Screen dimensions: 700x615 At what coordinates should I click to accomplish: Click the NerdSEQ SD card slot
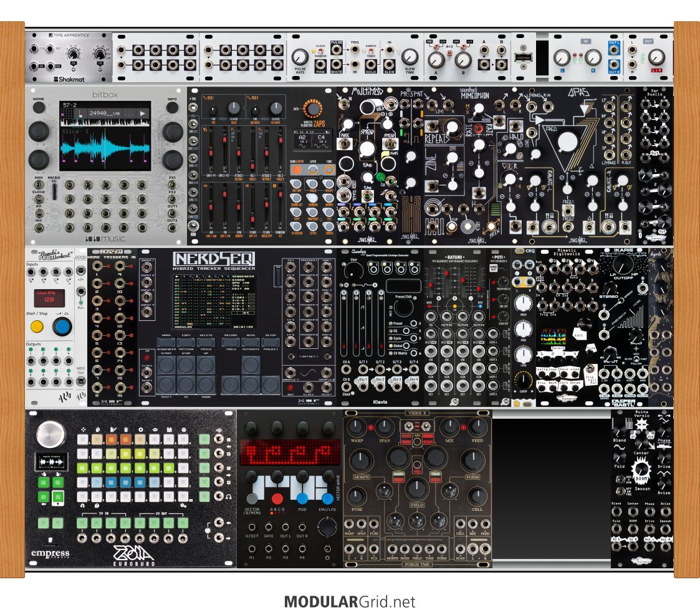click(x=278, y=277)
